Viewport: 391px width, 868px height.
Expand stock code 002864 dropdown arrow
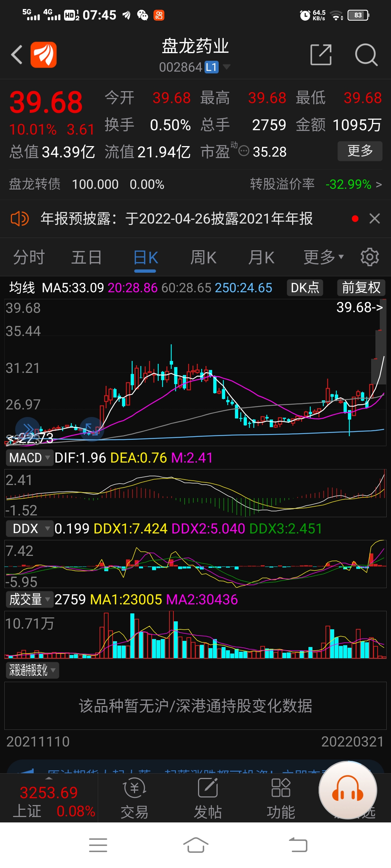pyautogui.click(x=227, y=67)
